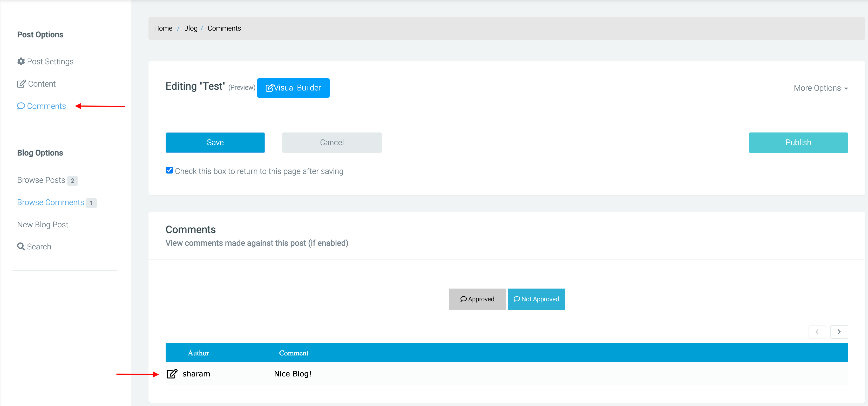868x406 pixels.
Task: Open the Visual Builder
Action: (x=293, y=88)
